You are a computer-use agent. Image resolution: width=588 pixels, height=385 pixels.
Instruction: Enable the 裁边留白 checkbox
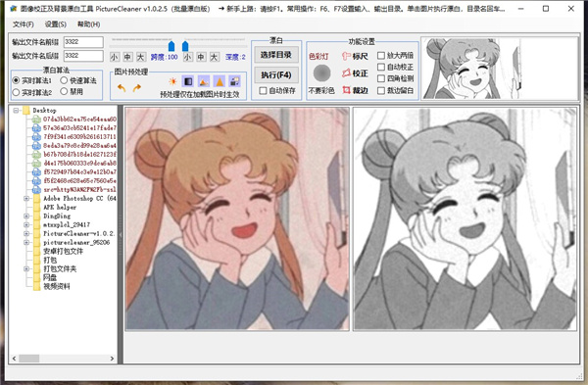point(381,91)
